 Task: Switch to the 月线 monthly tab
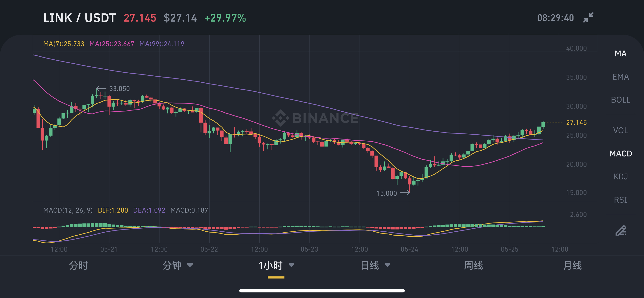[573, 266]
